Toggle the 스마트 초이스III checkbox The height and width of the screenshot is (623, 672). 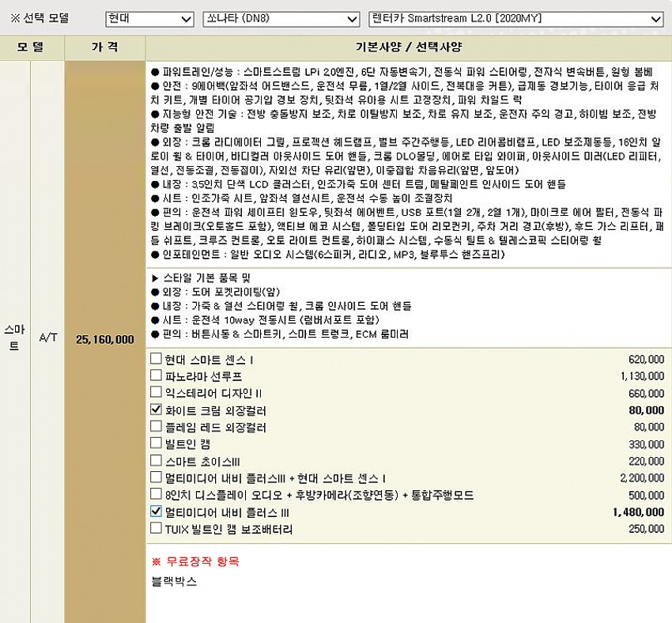[156, 461]
